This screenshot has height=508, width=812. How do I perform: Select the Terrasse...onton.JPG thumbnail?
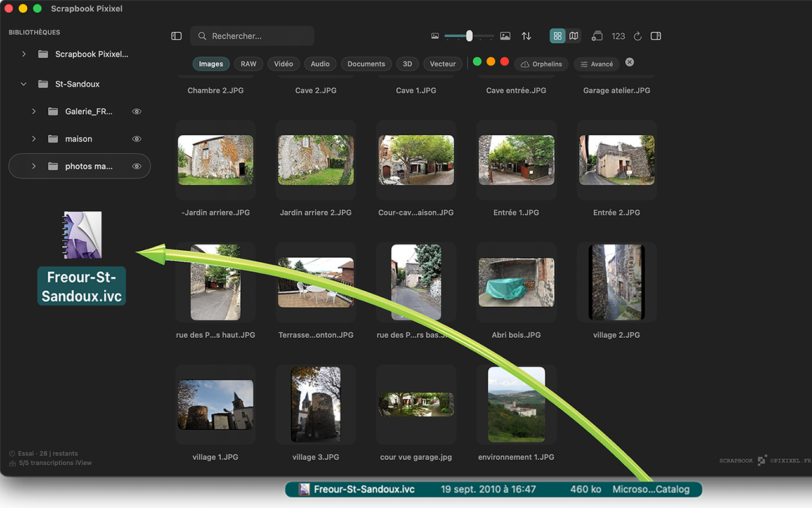[316, 282]
